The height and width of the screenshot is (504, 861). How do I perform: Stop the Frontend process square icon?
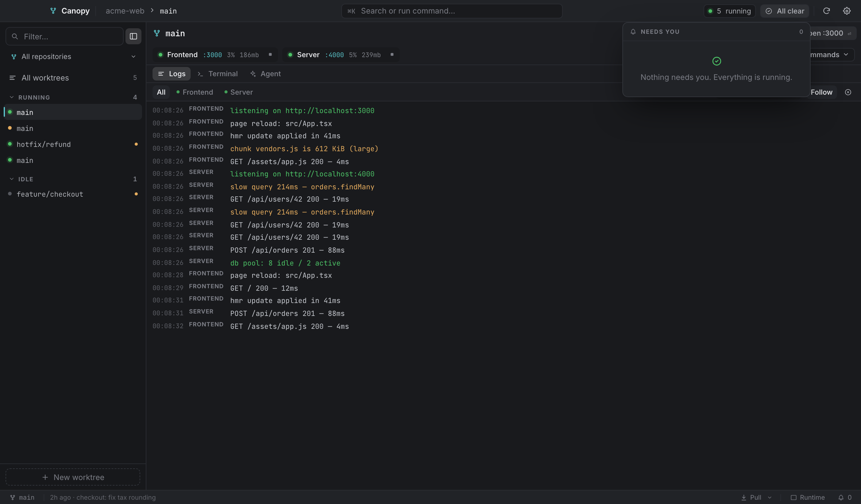(270, 55)
